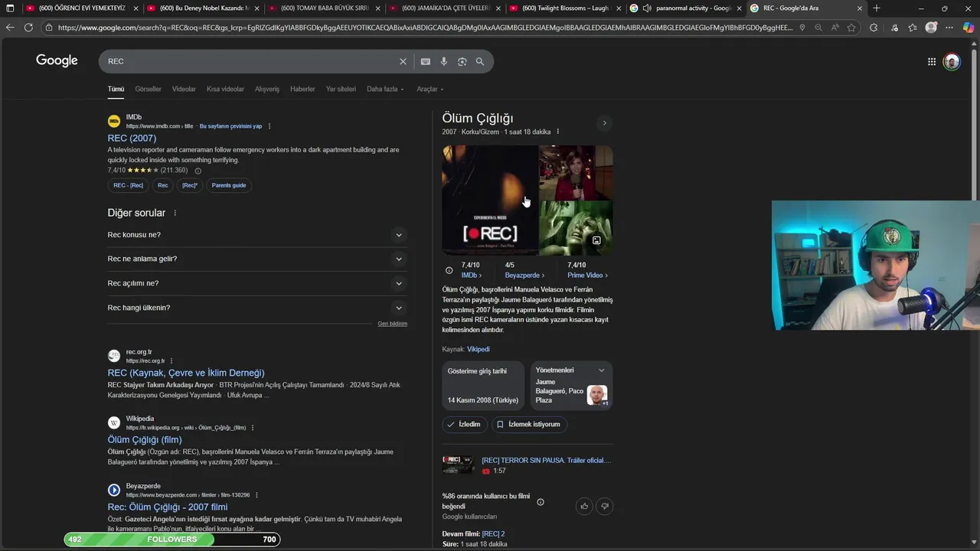Switch to the Kısa videolar tab
This screenshot has width=980, height=551.
pos(225,89)
